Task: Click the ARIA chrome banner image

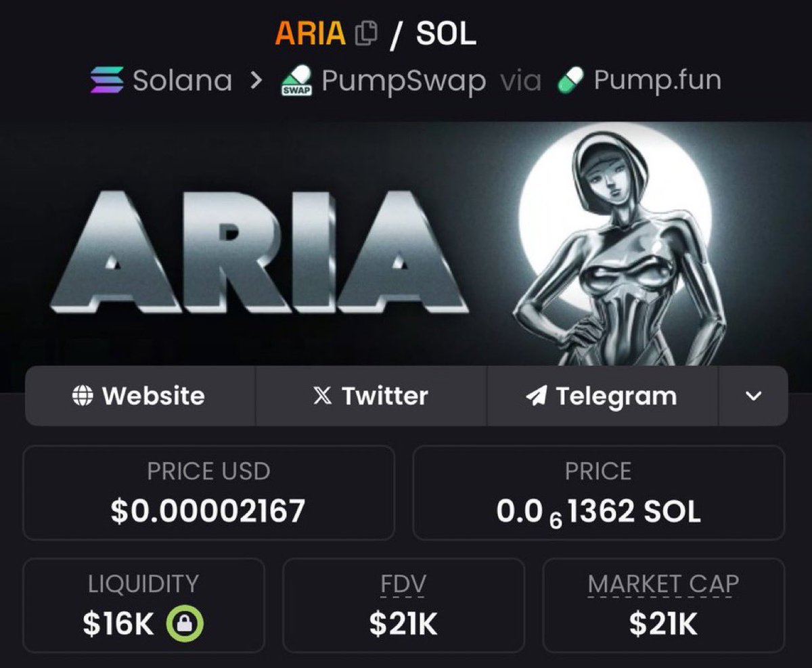Action: click(406, 257)
